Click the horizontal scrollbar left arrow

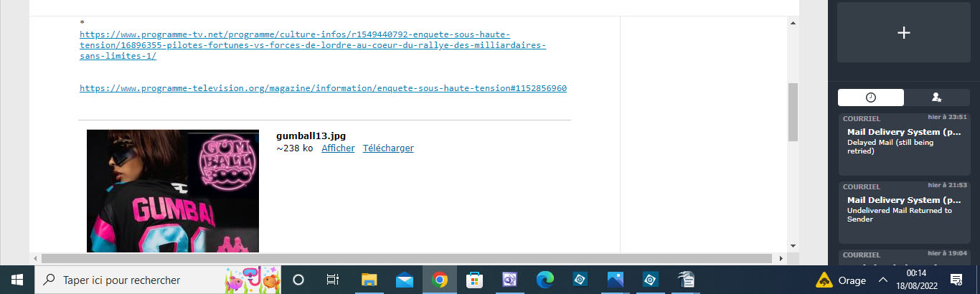point(35,258)
